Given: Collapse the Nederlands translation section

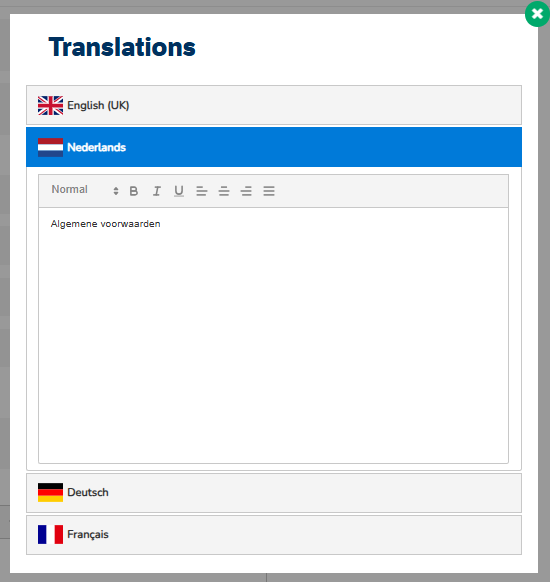Looking at the screenshot, I should [x=274, y=147].
